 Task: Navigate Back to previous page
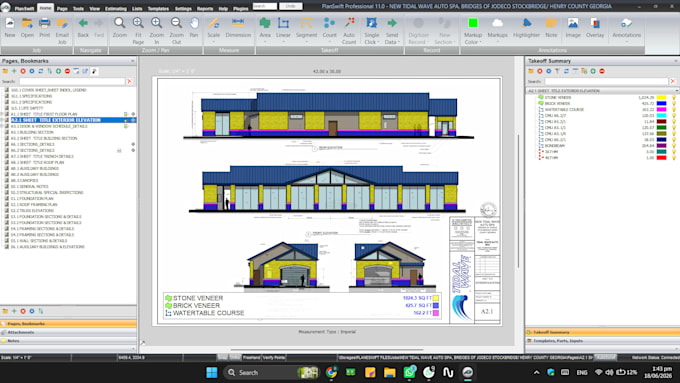pyautogui.click(x=83, y=27)
